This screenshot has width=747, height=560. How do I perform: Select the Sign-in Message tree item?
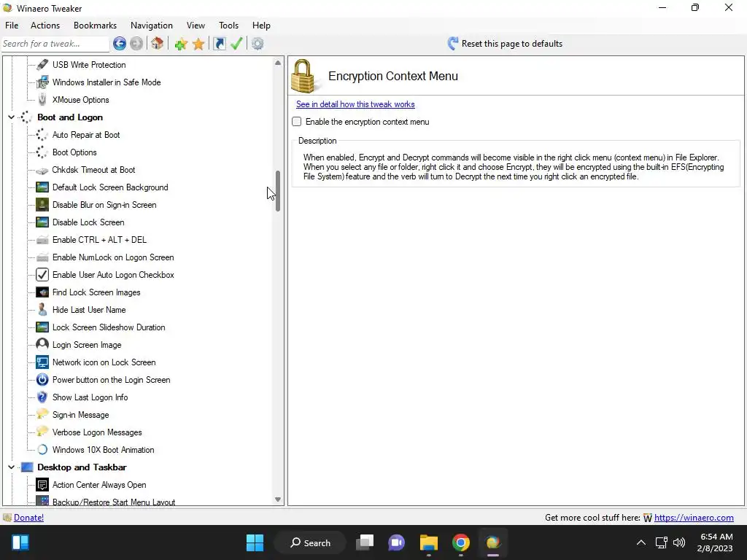[80, 415]
